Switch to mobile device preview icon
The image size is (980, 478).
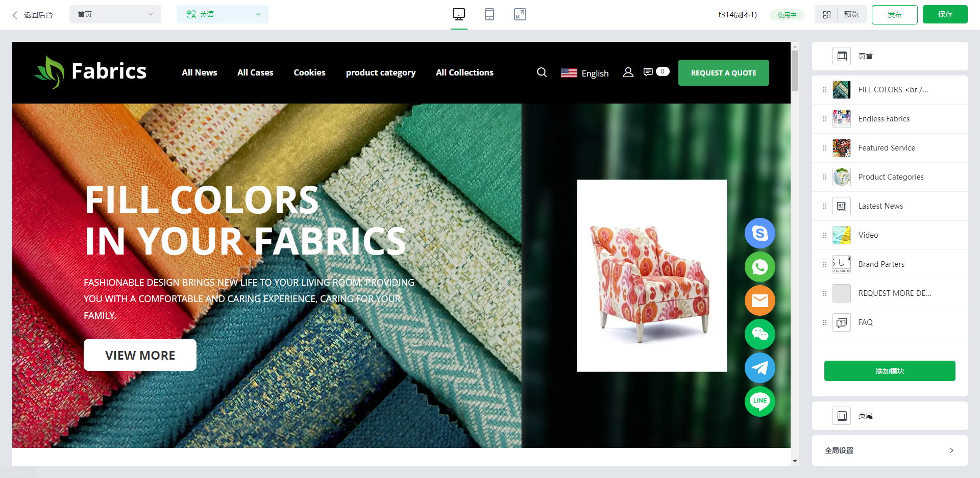489,14
